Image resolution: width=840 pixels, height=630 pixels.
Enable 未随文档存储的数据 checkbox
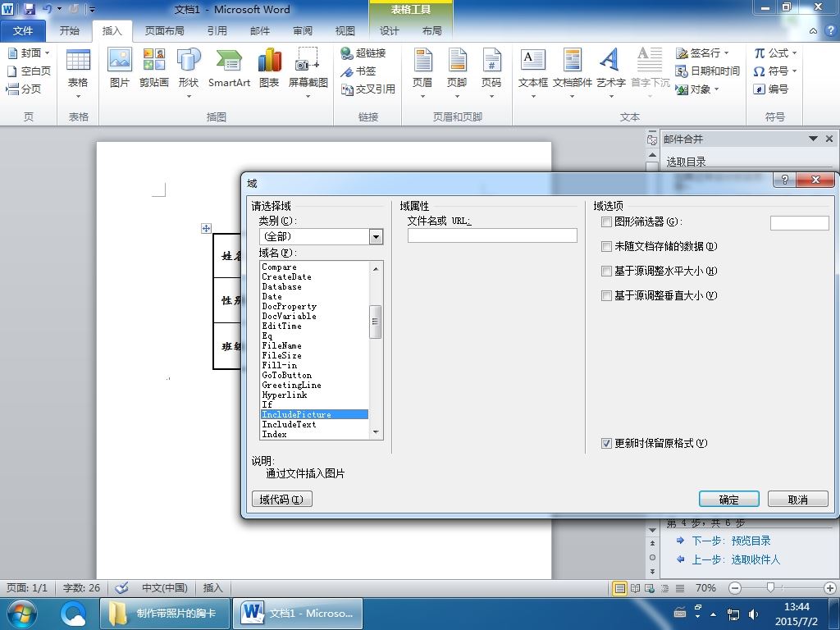click(606, 246)
